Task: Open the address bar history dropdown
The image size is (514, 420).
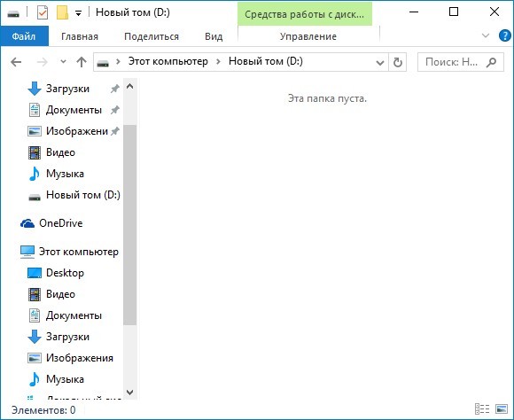Action: (380, 62)
